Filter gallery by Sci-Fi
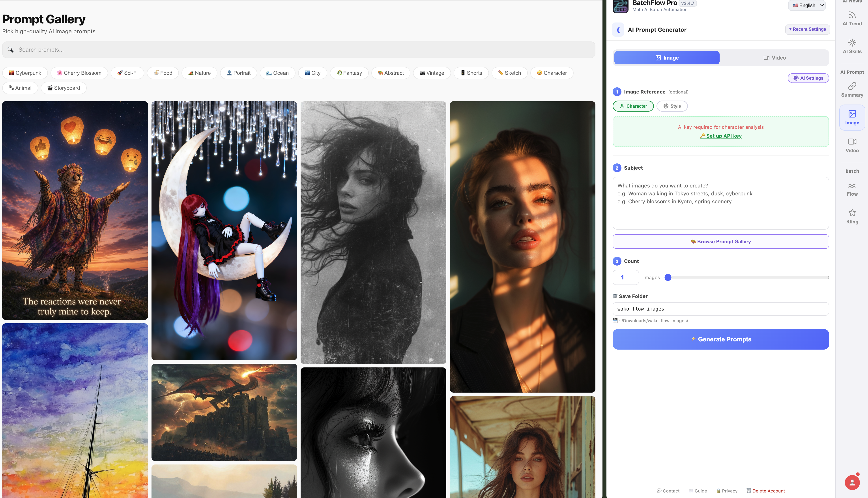This screenshot has width=868, height=498. (x=127, y=73)
